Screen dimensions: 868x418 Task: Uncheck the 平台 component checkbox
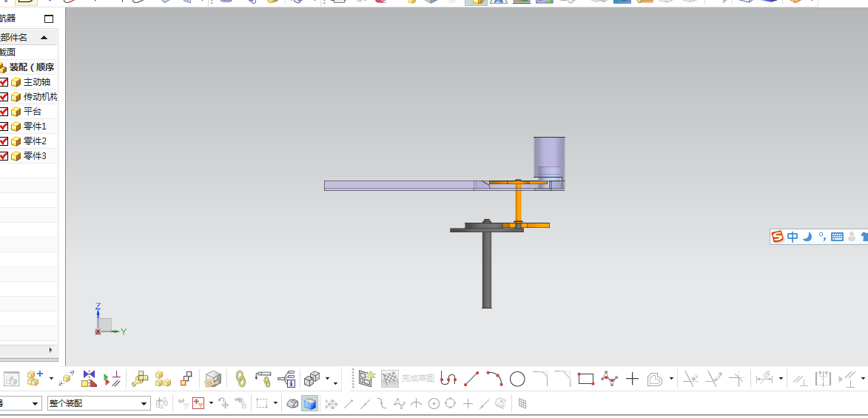click(x=4, y=111)
